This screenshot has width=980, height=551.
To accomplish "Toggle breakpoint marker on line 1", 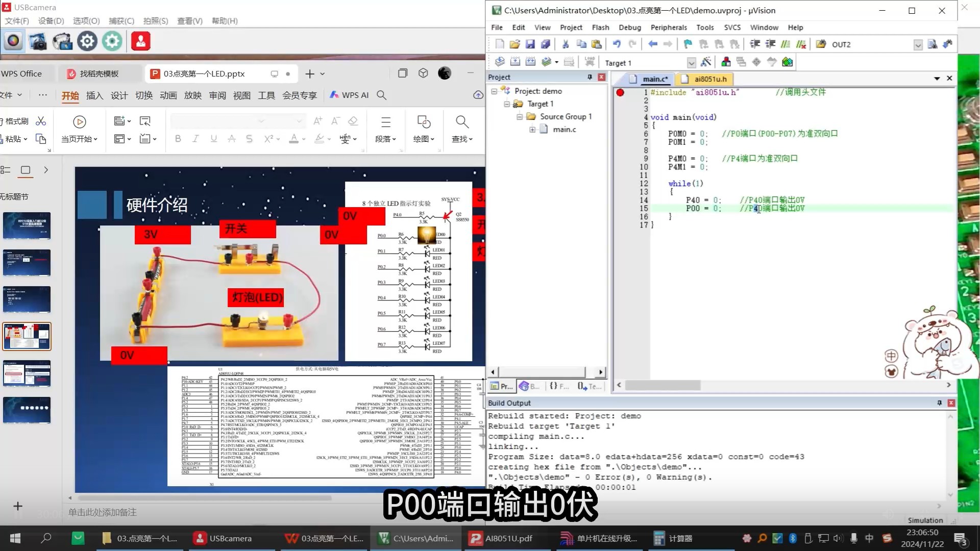I will click(620, 92).
